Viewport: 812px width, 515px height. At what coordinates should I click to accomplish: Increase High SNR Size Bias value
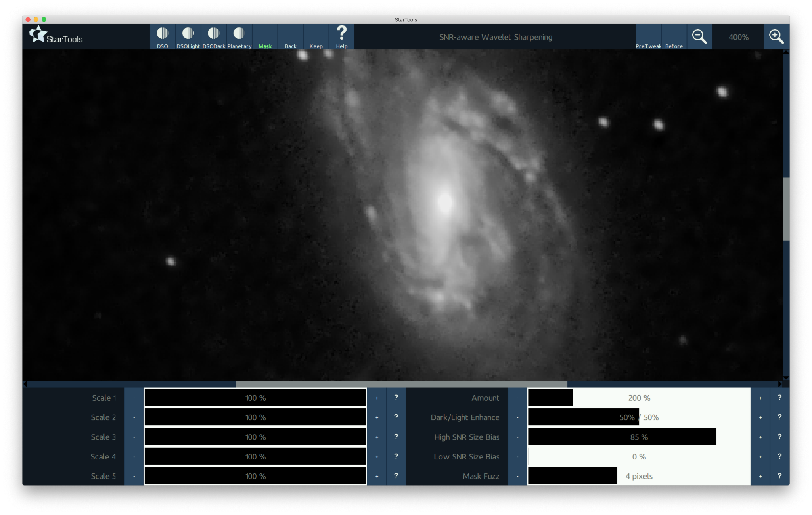[760, 437]
